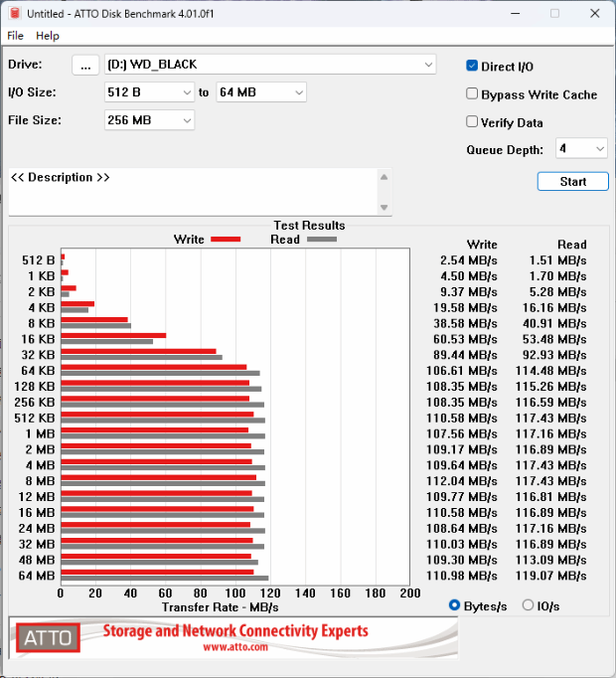Click the 16 KB row label

(38, 339)
